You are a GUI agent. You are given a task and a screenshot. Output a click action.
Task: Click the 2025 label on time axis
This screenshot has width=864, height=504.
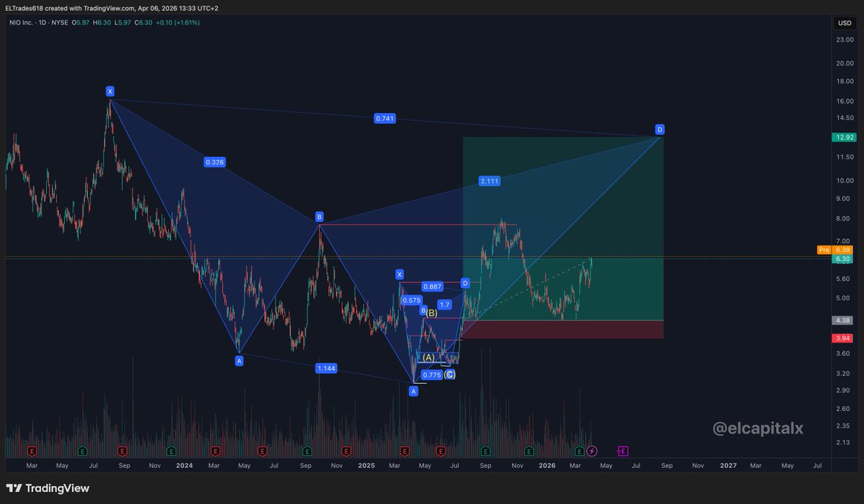point(366,466)
